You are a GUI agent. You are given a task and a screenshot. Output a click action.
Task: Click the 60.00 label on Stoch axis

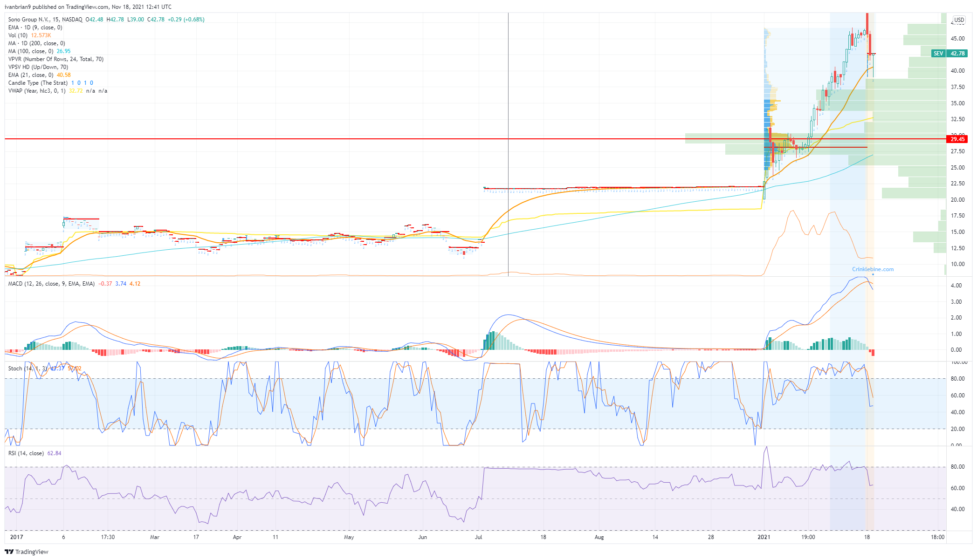tap(957, 396)
